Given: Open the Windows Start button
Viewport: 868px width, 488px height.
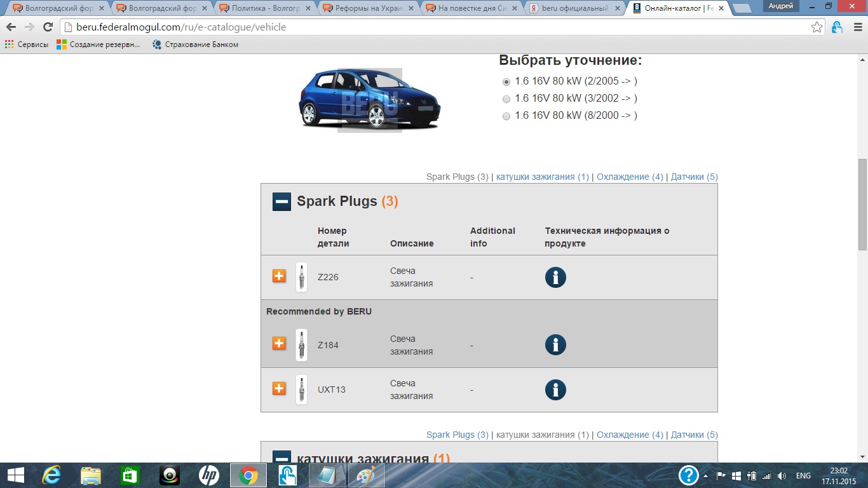Looking at the screenshot, I should coord(15,475).
